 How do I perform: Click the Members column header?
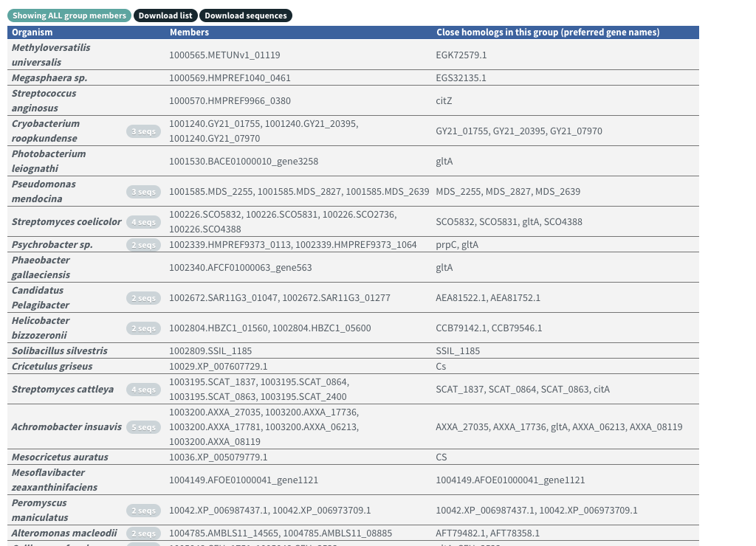point(189,32)
